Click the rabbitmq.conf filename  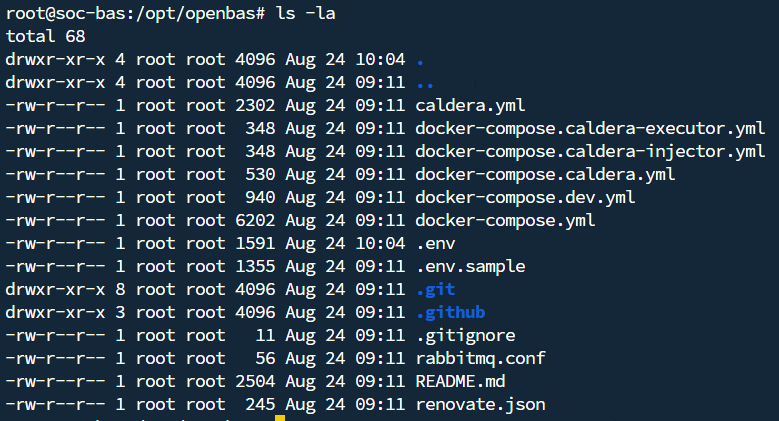(480, 358)
